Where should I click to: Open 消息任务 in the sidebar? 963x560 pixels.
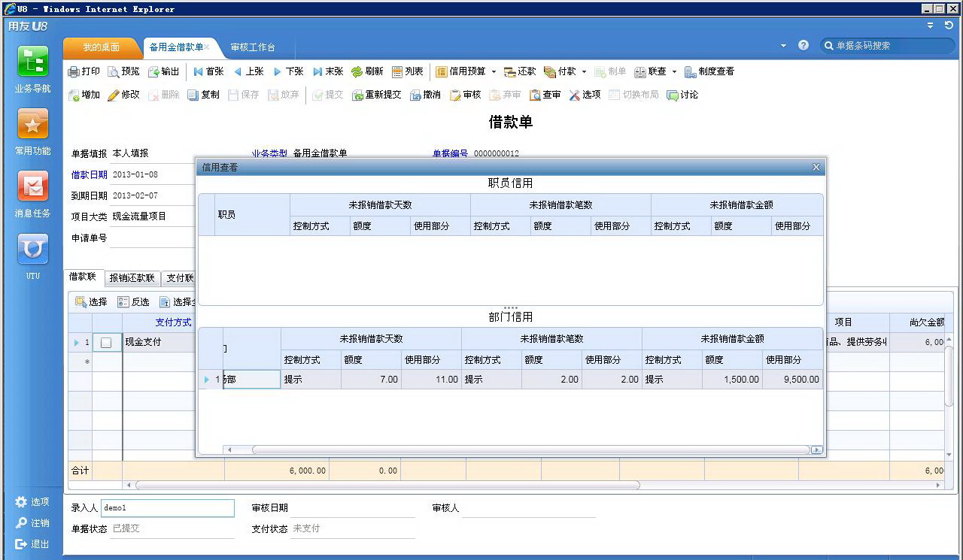click(x=32, y=195)
